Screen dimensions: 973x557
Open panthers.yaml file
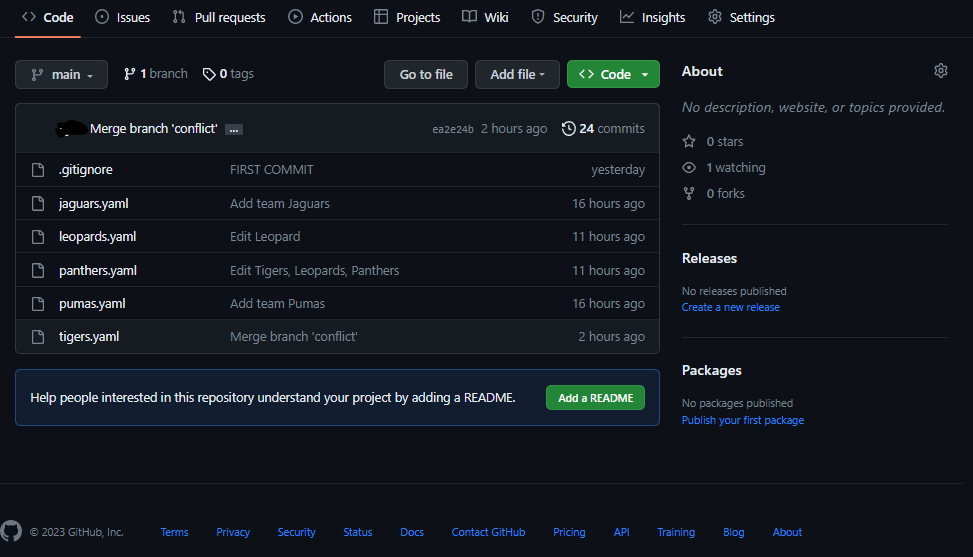[98, 270]
